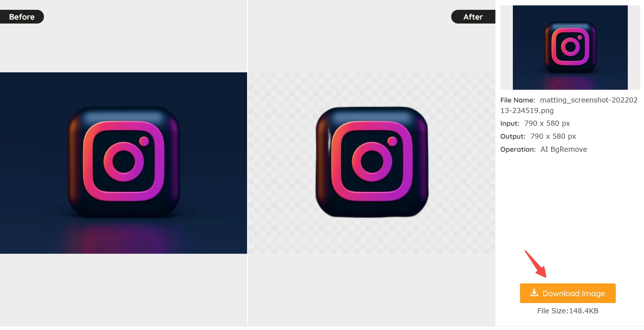Click the After label badge

pos(473,17)
